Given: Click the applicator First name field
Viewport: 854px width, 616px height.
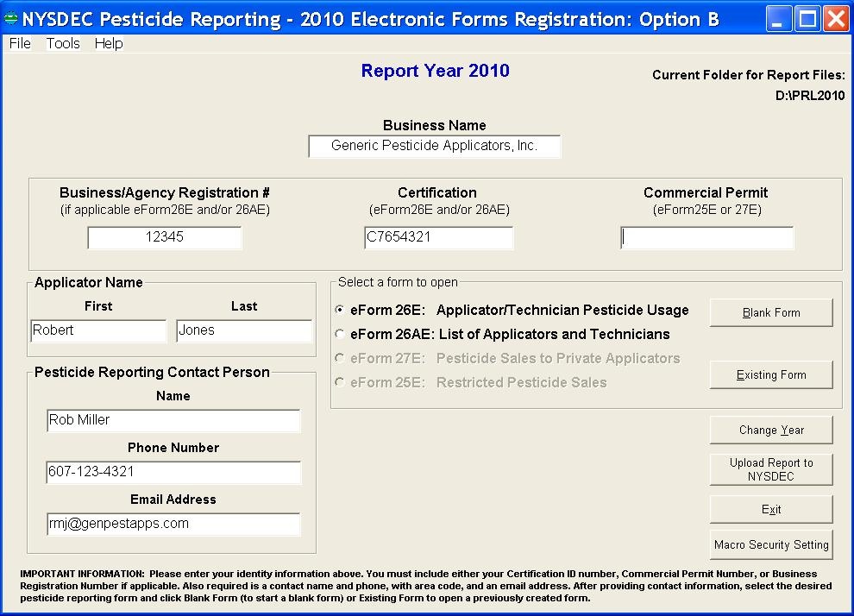Looking at the screenshot, I should coord(98,330).
